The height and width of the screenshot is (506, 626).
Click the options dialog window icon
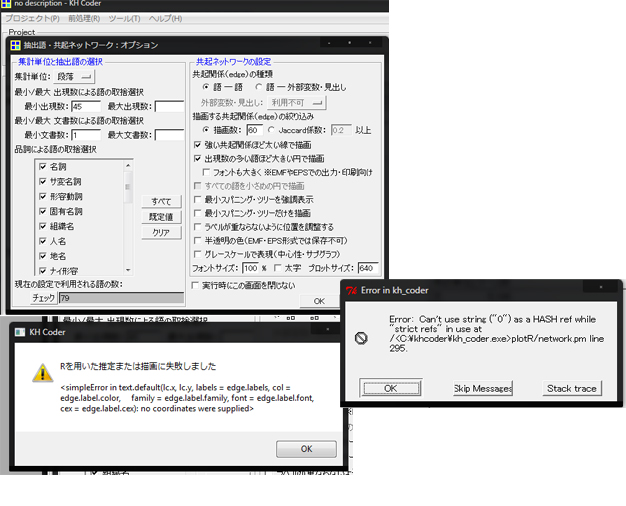pos(16,45)
